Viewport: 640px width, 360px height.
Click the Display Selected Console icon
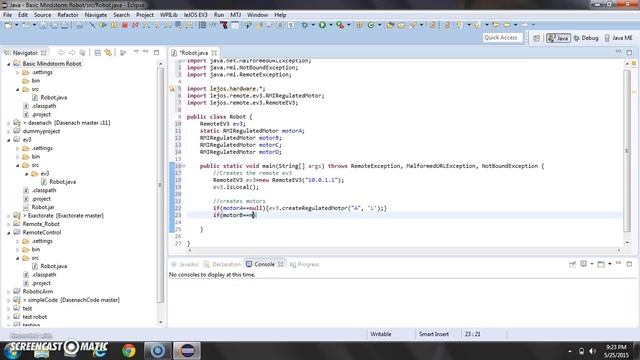tap(584, 264)
